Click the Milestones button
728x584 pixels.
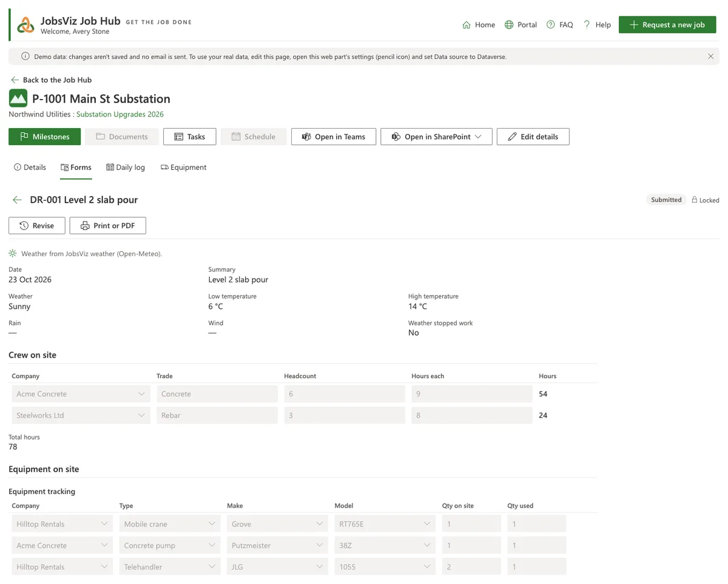pos(44,137)
